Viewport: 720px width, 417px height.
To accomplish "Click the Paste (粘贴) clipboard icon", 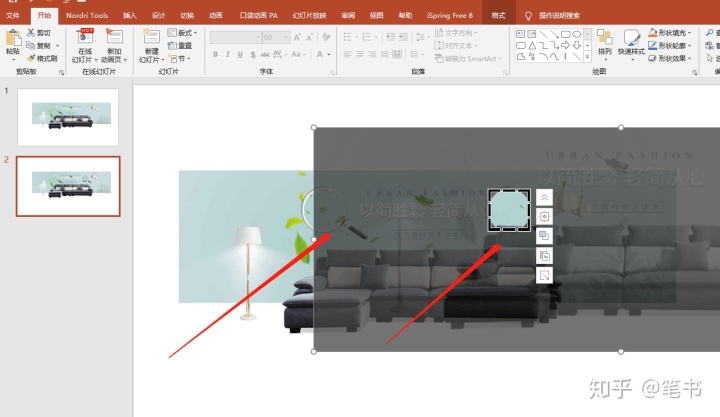I will point(13,38).
